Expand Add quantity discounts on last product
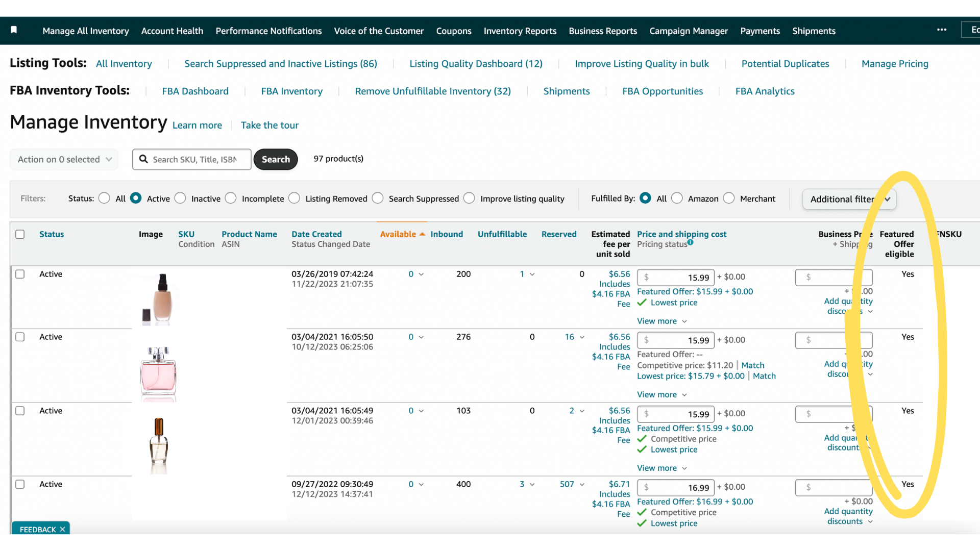Image resolution: width=980 pixels, height=551 pixels. (x=848, y=516)
